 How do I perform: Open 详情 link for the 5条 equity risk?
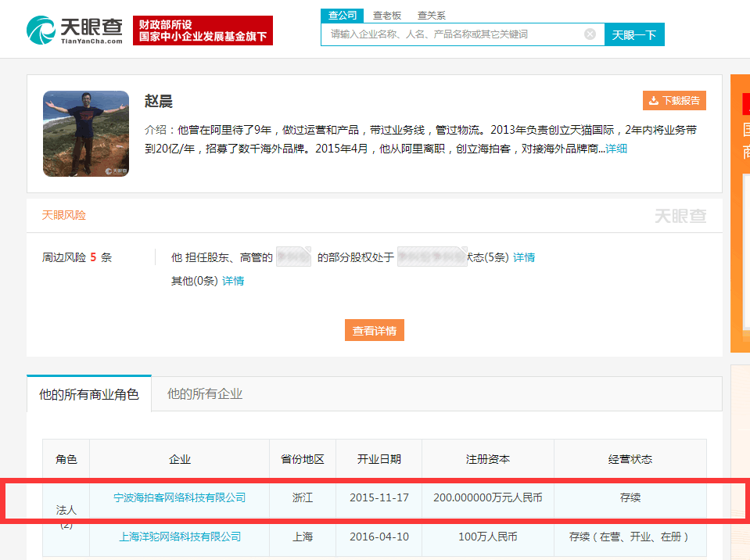(x=524, y=257)
